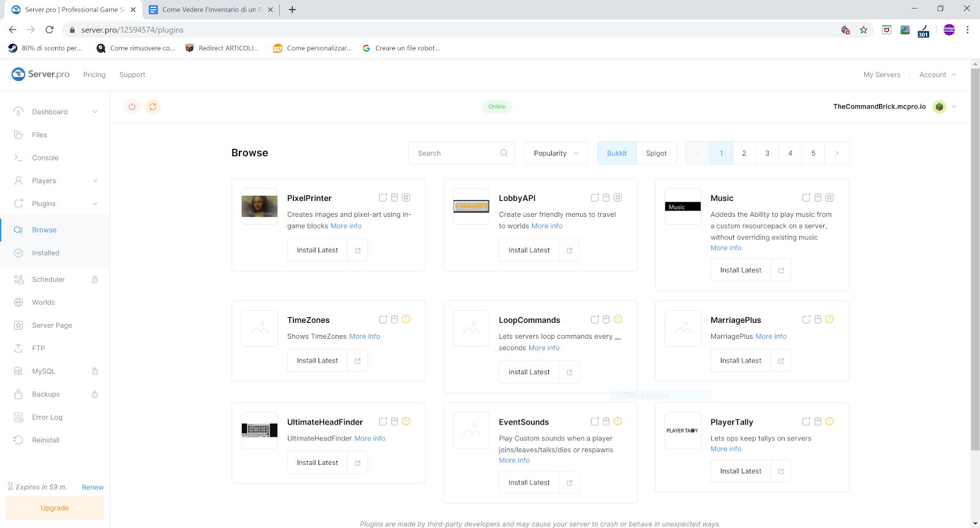
Task: Click the PixelPrinter Mona Lisa thumbnail
Action: [260, 206]
